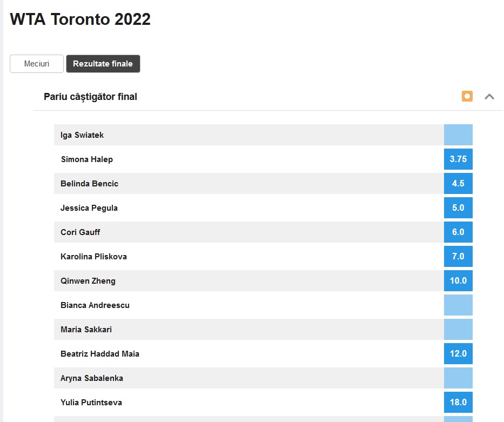Switch to the Meciuri tab
This screenshot has width=504, height=422.
tap(37, 64)
